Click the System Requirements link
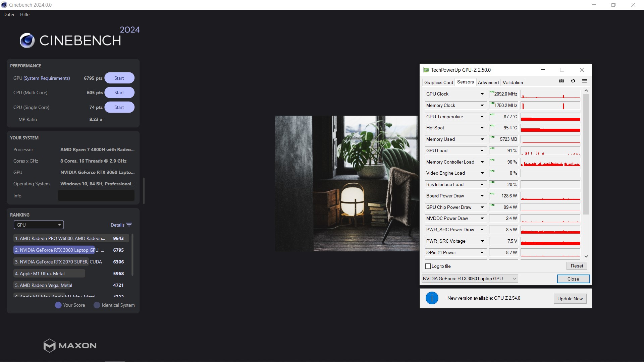Screen dimensions: 644x362 (x=47, y=78)
